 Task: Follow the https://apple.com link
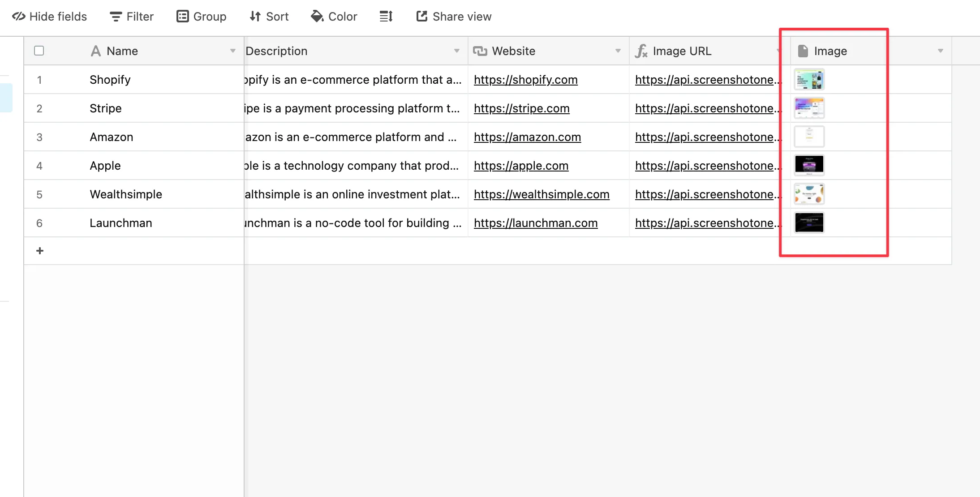(520, 166)
